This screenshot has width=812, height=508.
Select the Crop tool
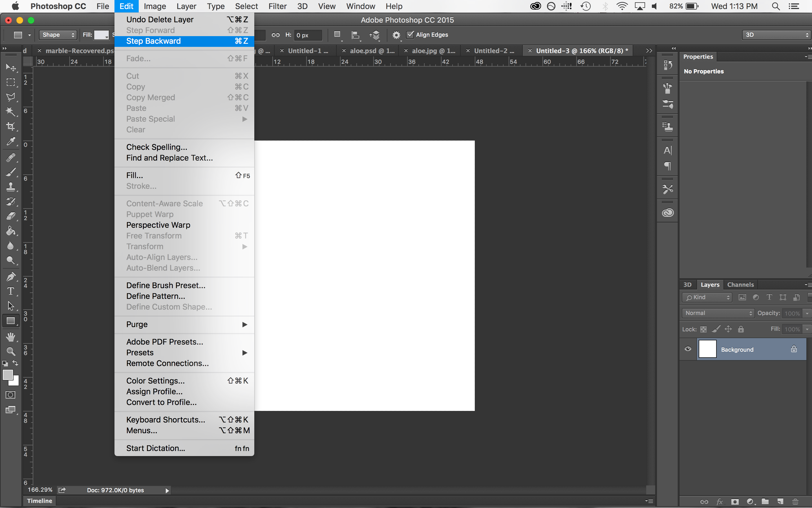[11, 127]
